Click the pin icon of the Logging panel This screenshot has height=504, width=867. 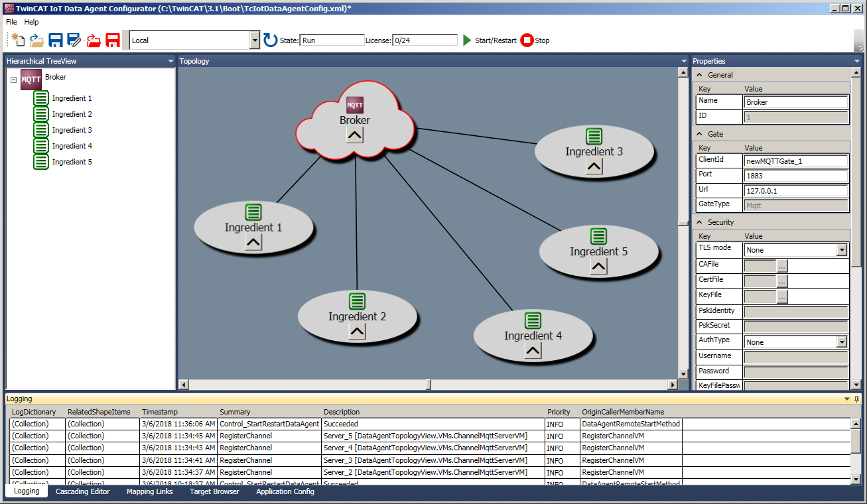click(x=856, y=399)
